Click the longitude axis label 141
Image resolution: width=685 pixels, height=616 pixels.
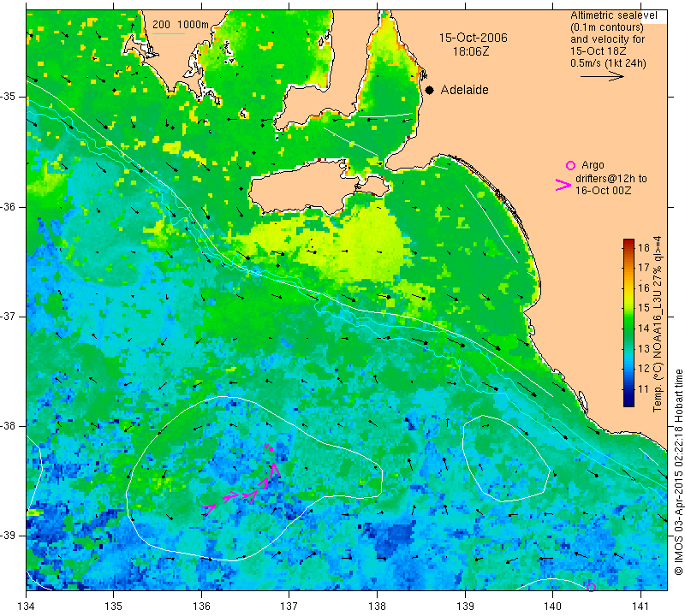(640, 606)
